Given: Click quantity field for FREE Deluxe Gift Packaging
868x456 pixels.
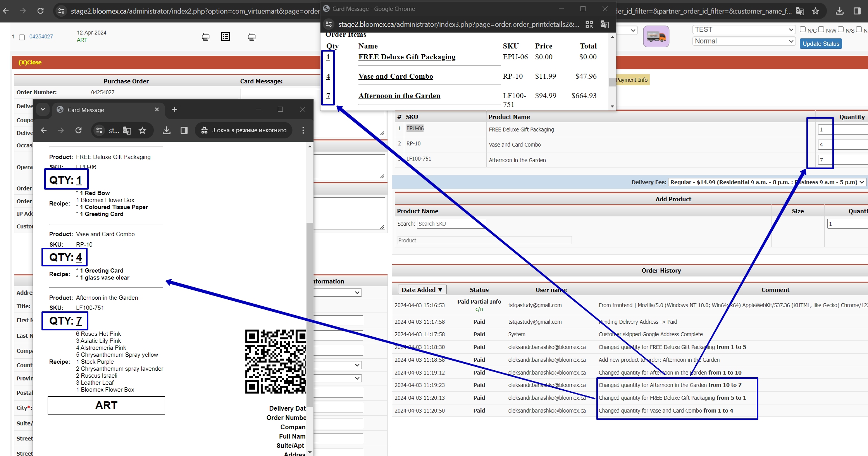Looking at the screenshot, I should coord(842,130).
